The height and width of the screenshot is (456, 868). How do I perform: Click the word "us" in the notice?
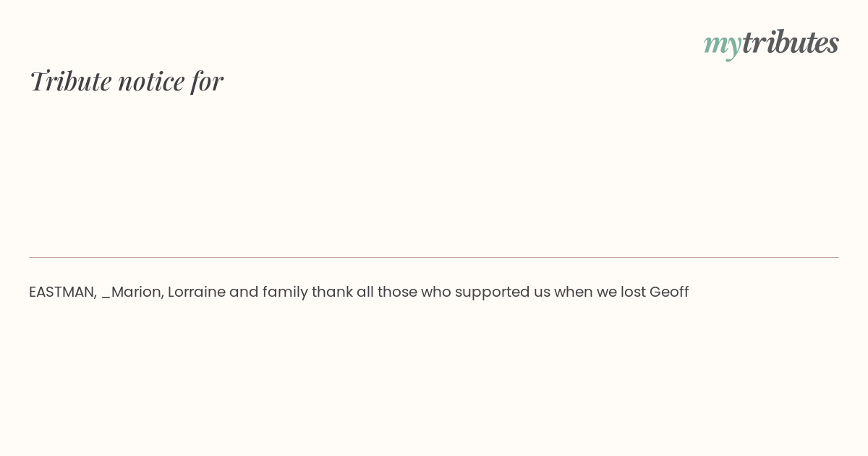(x=542, y=292)
